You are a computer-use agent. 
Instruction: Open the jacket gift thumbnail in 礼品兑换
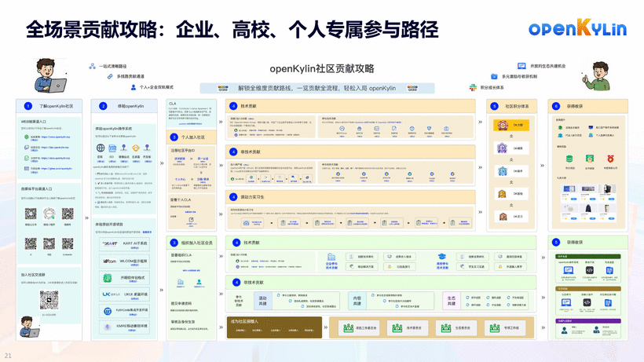pos(588,207)
